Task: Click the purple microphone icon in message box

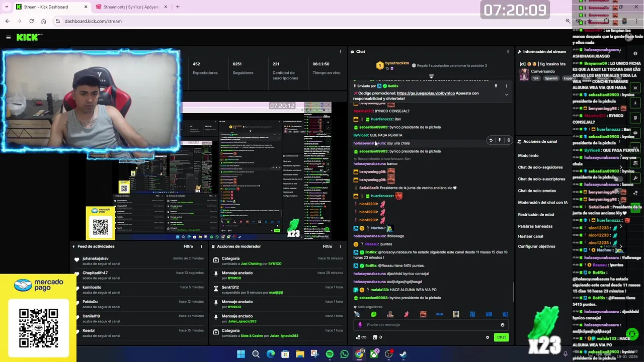Action: pos(360,325)
